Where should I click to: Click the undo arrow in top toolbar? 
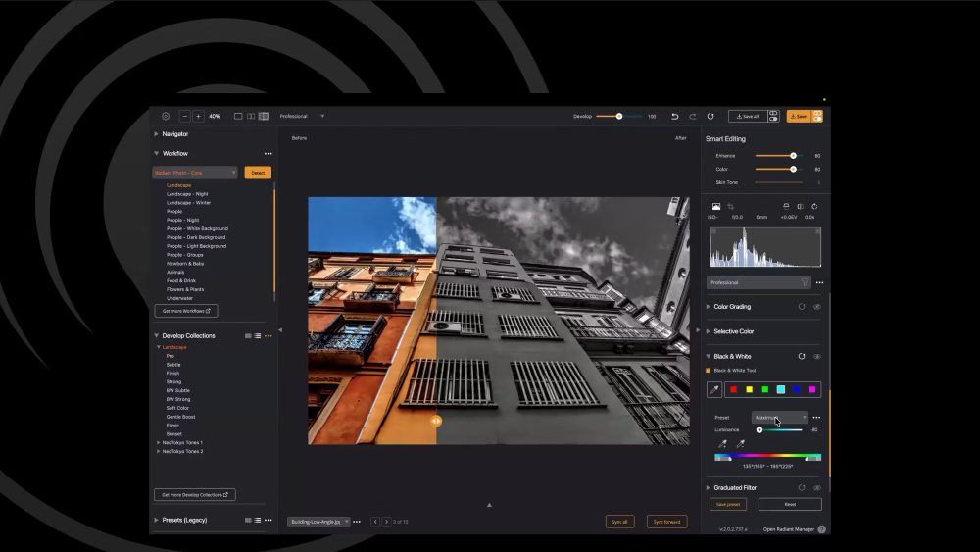[675, 117]
